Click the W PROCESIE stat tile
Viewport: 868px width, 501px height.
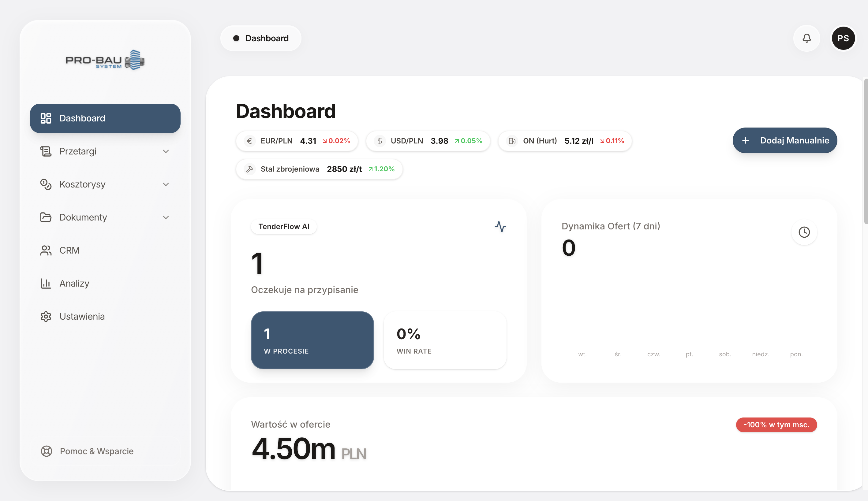(x=312, y=340)
